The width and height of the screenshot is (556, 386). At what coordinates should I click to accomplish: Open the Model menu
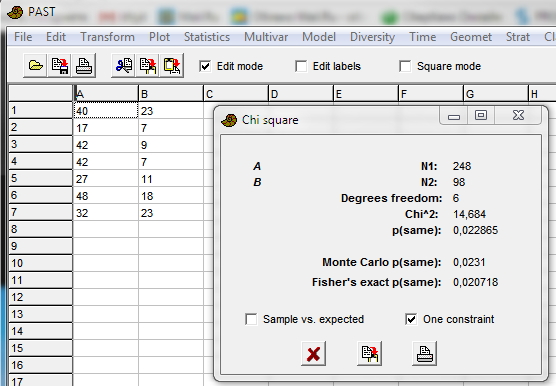[x=319, y=37]
